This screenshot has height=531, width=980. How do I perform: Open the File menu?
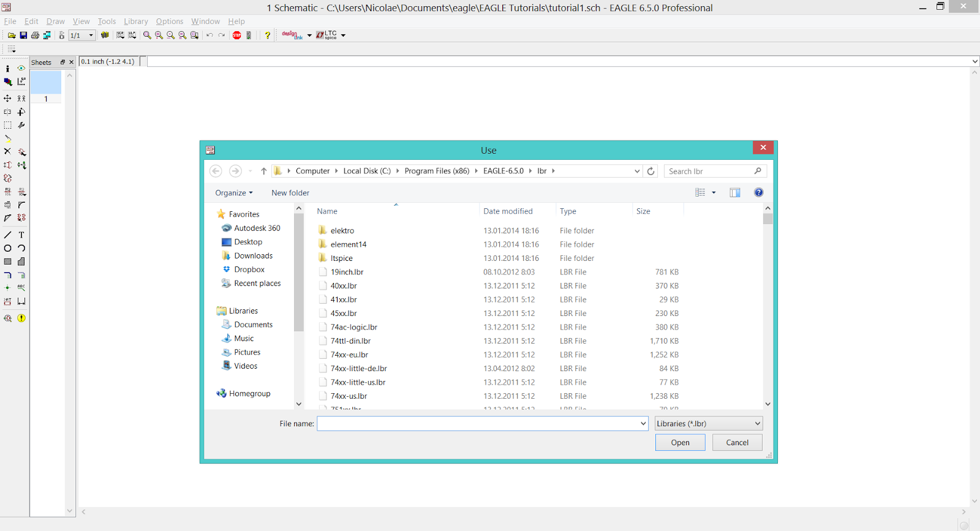pos(10,21)
